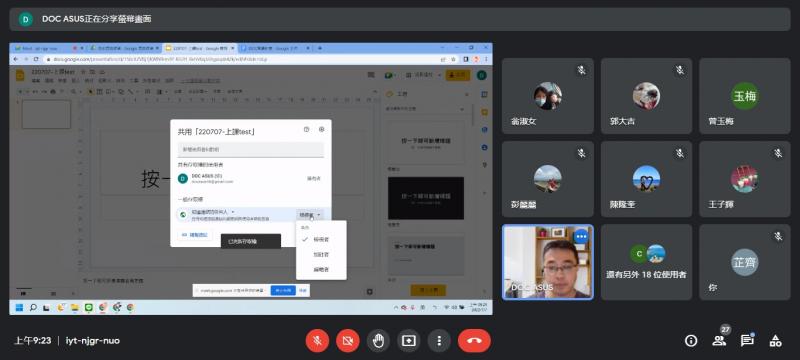Select the first slide thumbnail in filmstrip
The height and width of the screenshot is (360, 800).
46,114
